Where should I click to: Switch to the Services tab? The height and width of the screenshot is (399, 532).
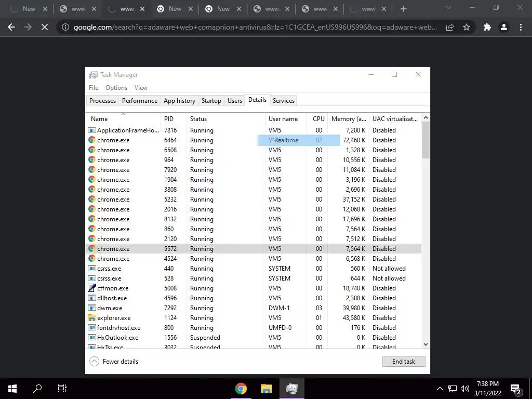pos(284,101)
